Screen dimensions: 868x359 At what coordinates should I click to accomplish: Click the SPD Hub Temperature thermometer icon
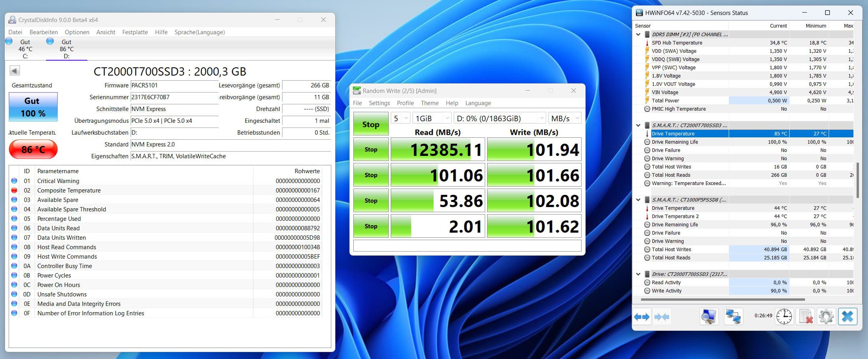(x=647, y=43)
